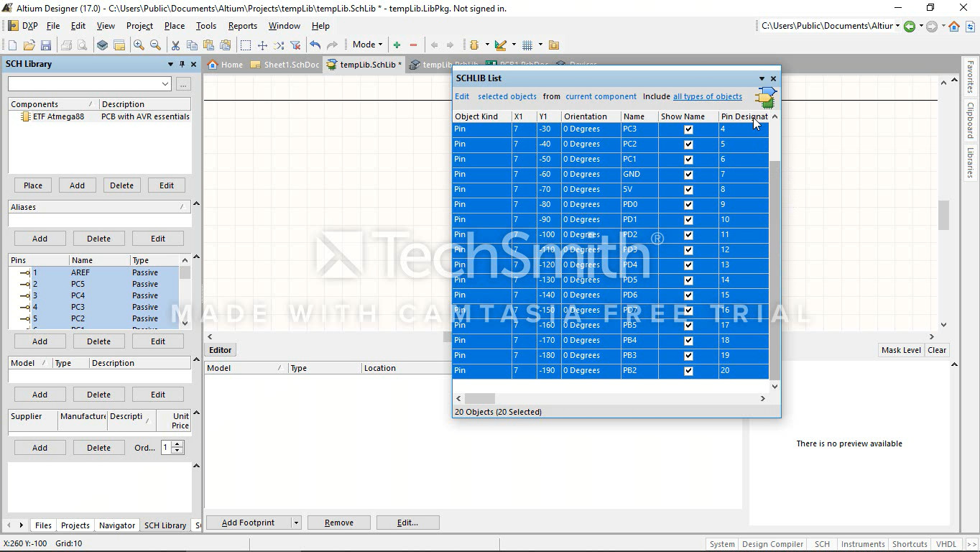Click the Cut scissors icon
This screenshot has height=552, width=980.
pyautogui.click(x=175, y=45)
